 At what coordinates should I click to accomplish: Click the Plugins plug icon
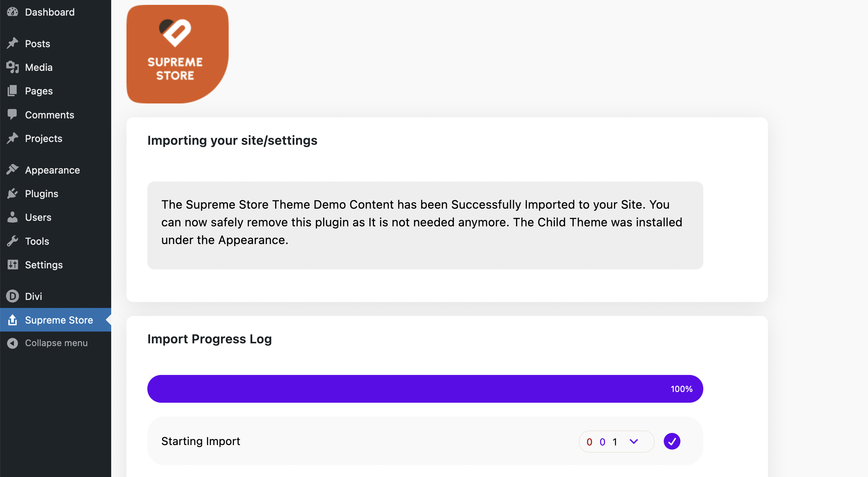tap(13, 193)
